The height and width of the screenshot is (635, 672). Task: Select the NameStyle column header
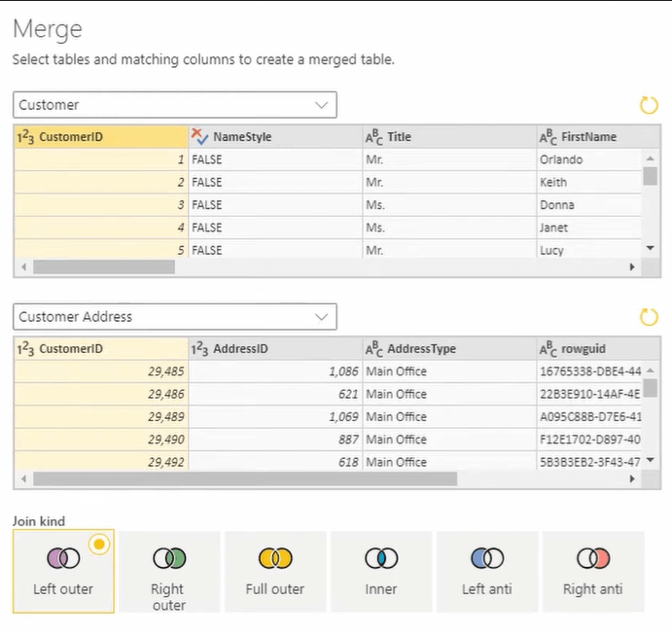tap(275, 137)
